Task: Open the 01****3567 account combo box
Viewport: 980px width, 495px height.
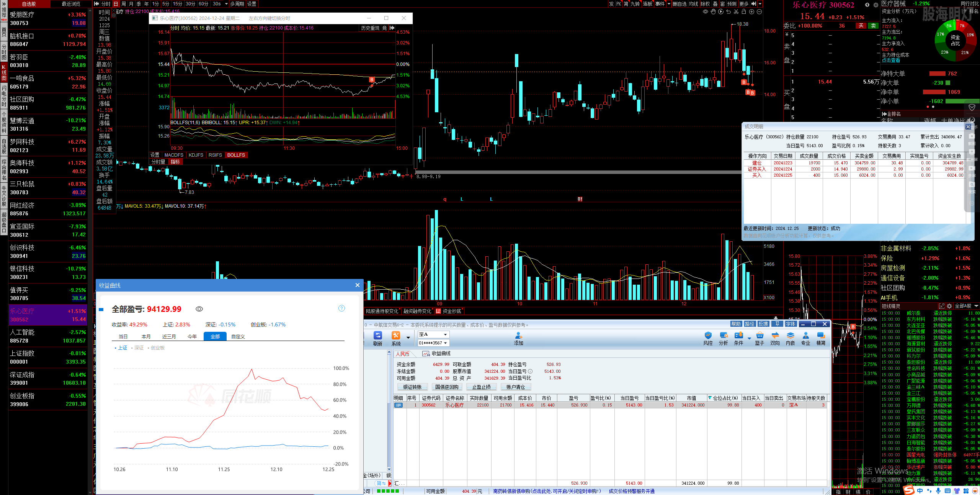Action: 433,343
